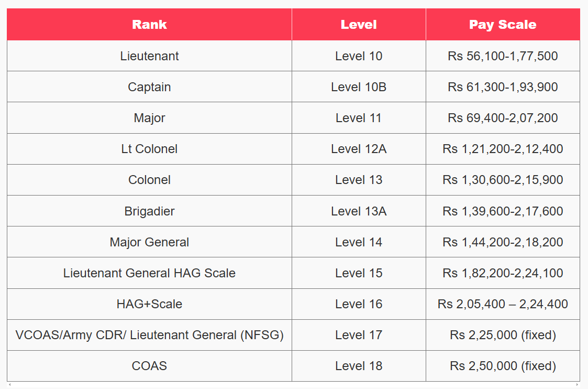Viewport: 588px width, 389px height.
Task: Click the Level 10B cell
Action: (x=359, y=87)
